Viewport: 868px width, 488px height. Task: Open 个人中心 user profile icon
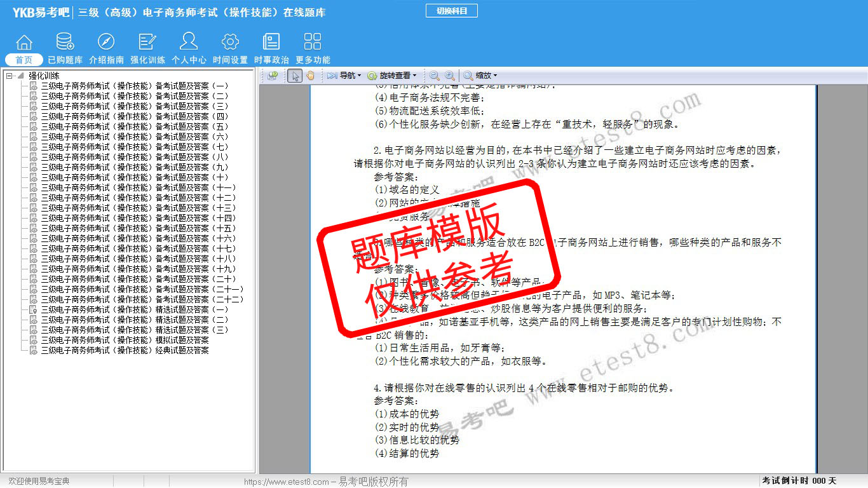pos(189,43)
